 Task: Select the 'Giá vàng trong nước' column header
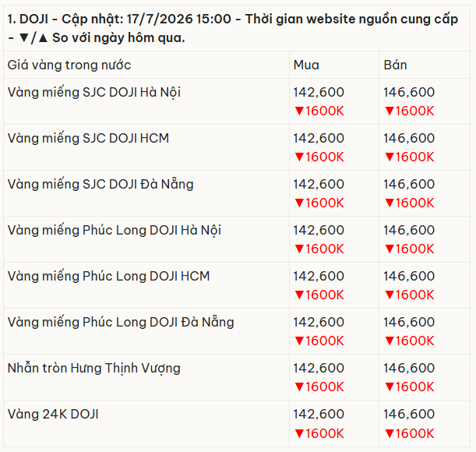69,65
